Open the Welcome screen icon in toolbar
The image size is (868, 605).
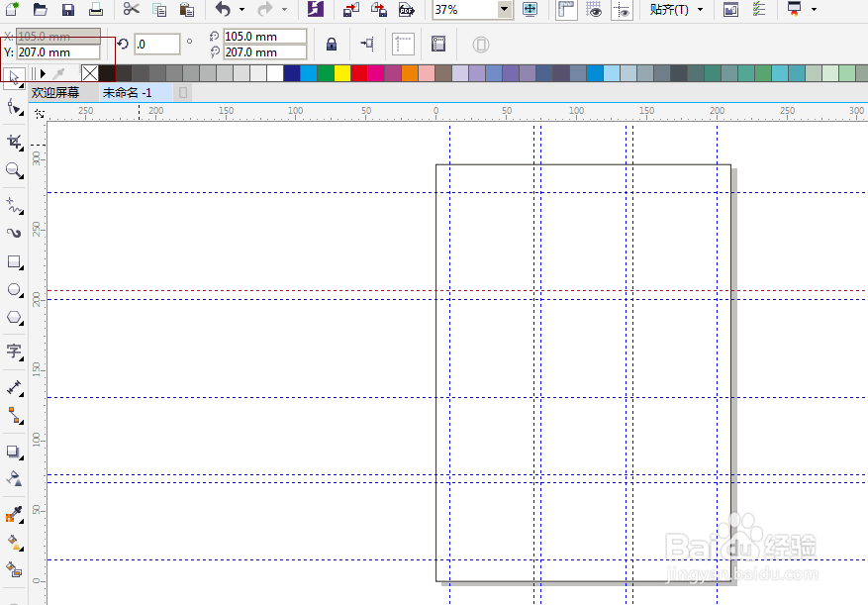tap(730, 10)
